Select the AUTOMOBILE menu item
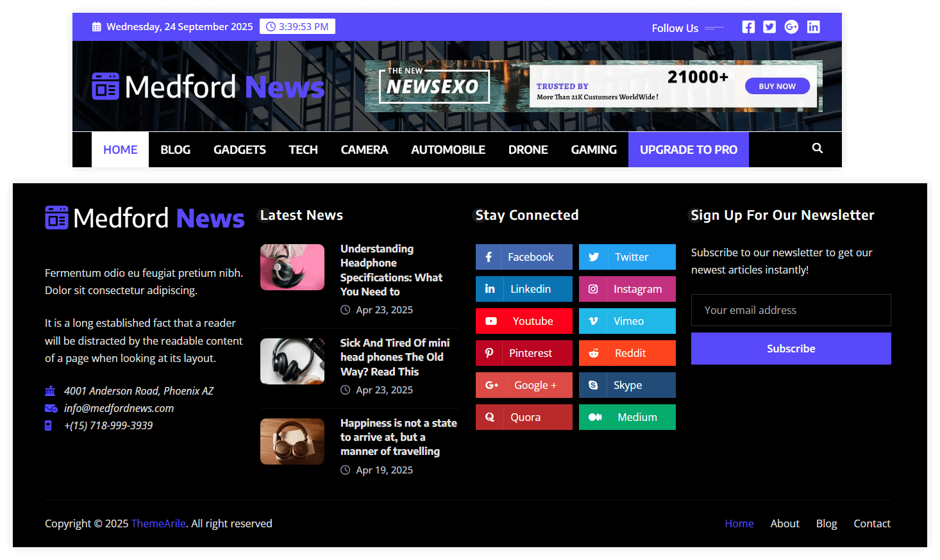 [x=448, y=150]
